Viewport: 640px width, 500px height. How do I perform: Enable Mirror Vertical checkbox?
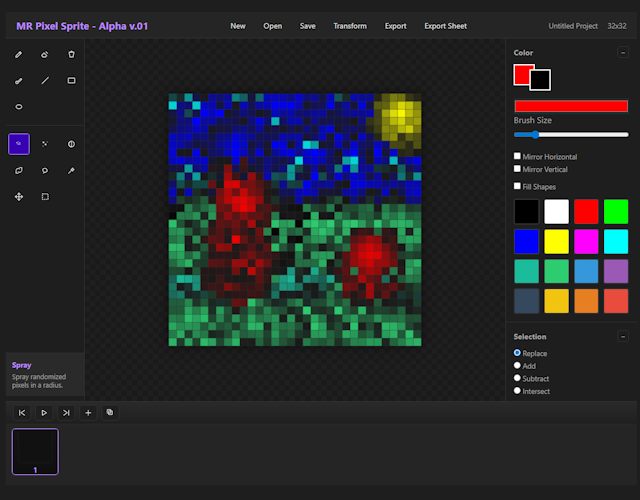pos(517,169)
